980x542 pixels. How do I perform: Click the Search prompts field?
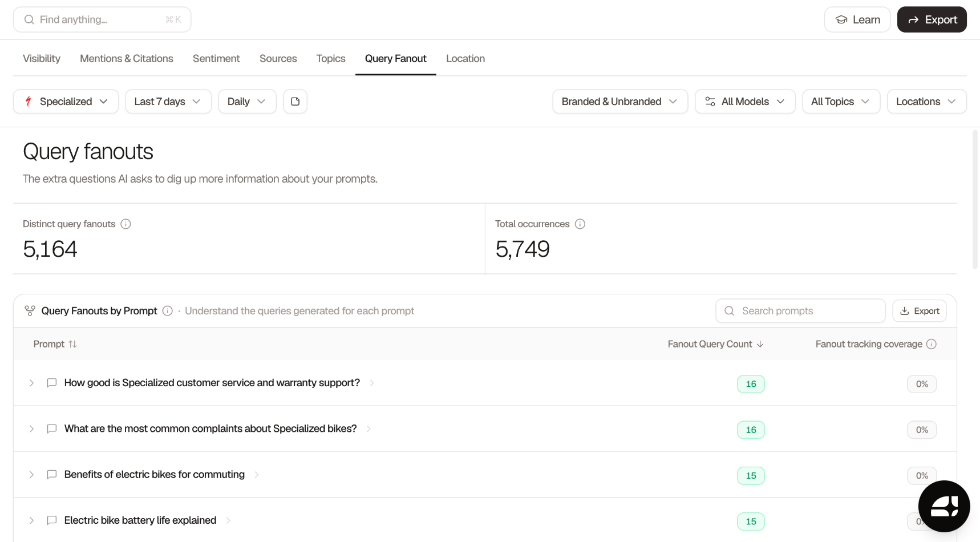[x=800, y=311]
